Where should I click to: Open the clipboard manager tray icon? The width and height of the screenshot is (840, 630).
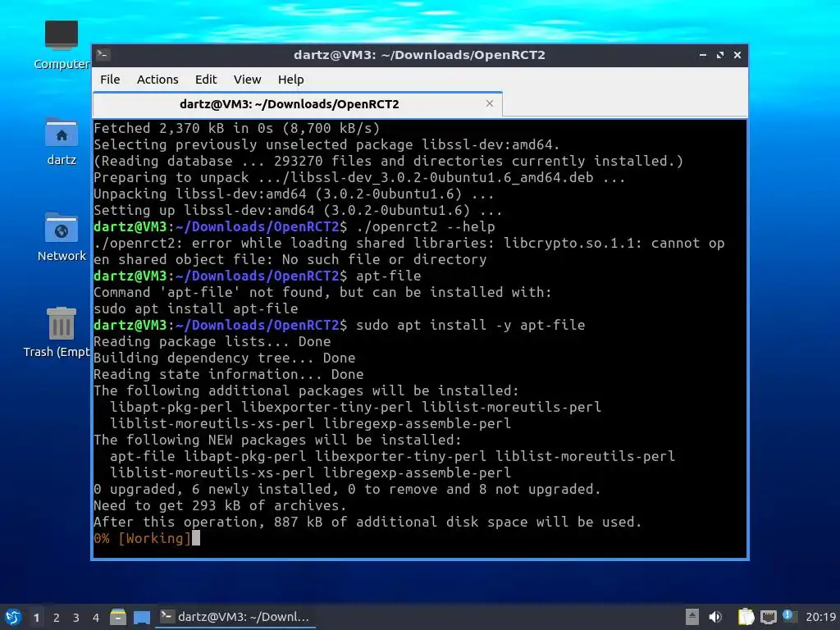745,617
